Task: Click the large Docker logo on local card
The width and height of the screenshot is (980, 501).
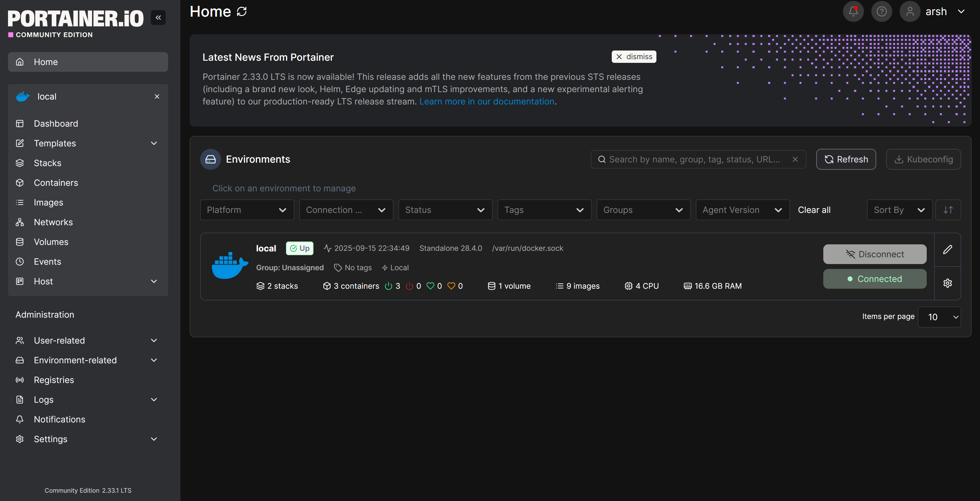Action: pyautogui.click(x=230, y=265)
